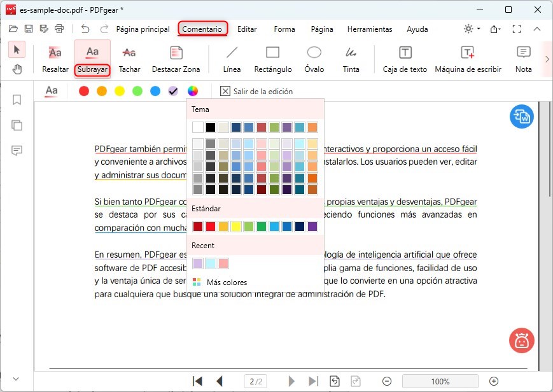Open the bookmarks sidebar panel
The width and height of the screenshot is (553, 392).
[17, 100]
